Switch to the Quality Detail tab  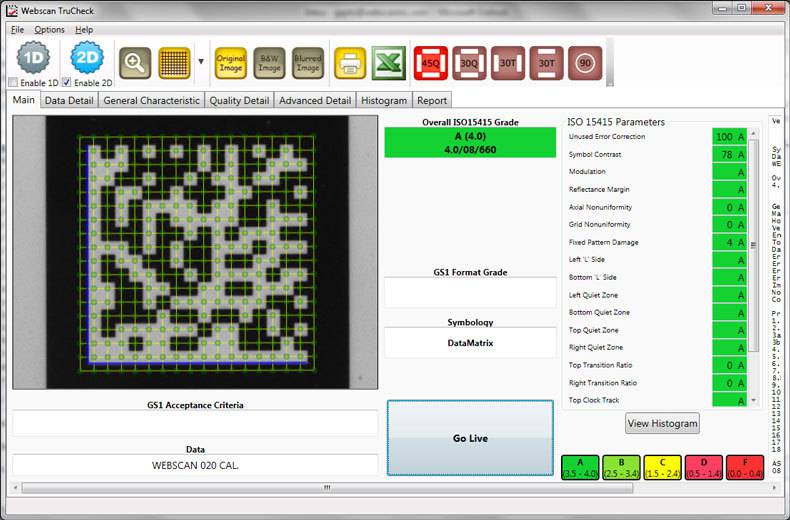(239, 100)
